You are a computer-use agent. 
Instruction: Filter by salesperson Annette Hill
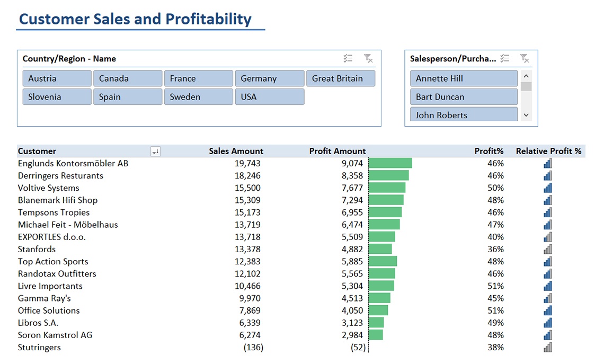pos(464,78)
